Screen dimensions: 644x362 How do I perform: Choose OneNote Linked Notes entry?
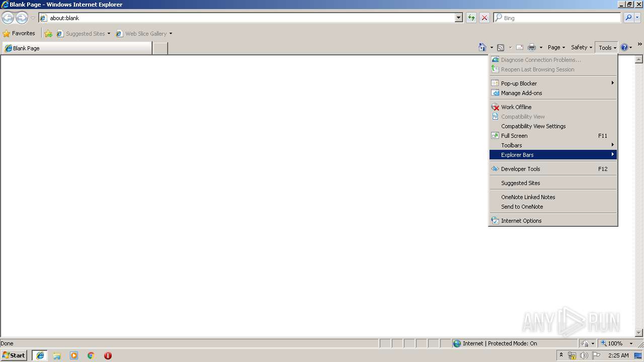pyautogui.click(x=553, y=197)
